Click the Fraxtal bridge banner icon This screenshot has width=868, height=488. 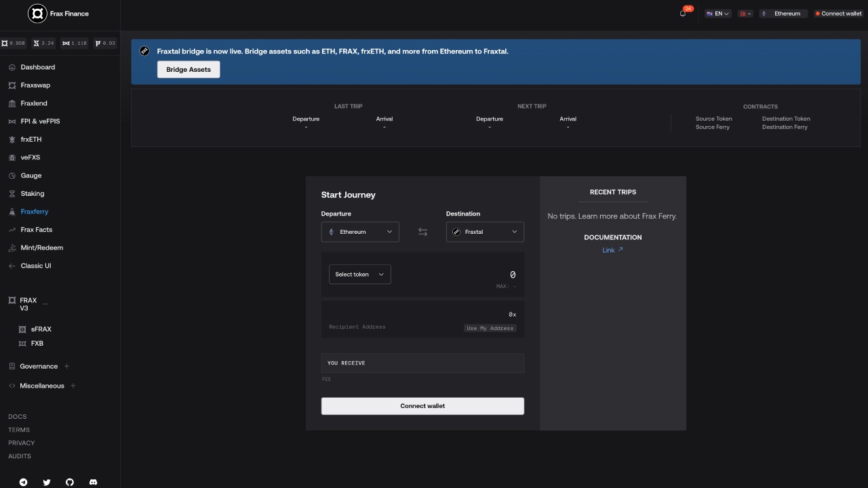point(144,51)
